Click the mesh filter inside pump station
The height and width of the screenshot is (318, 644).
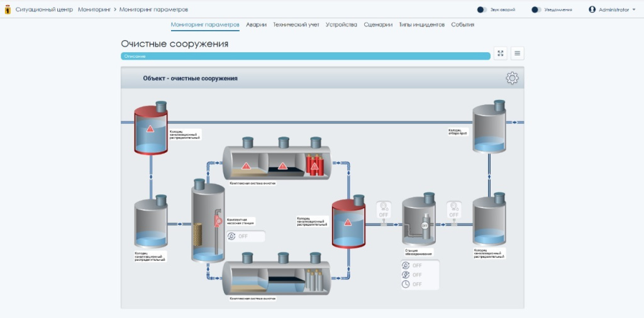pyautogui.click(x=197, y=234)
